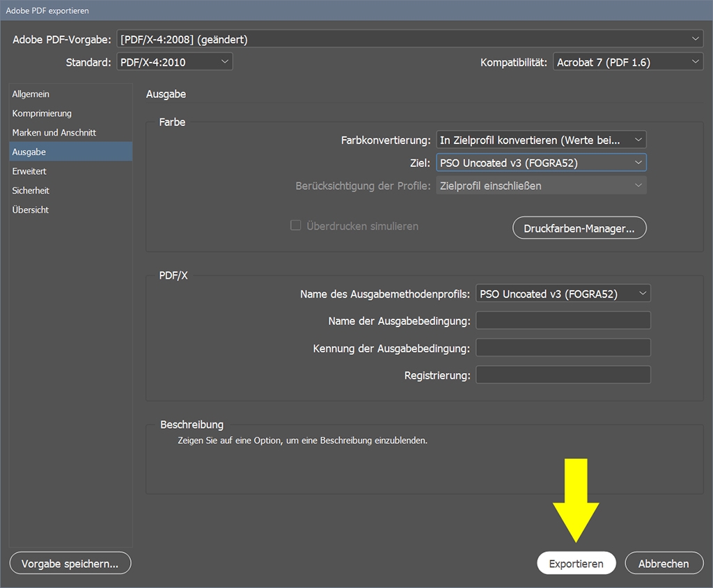Show the Übersicht section
The height and width of the screenshot is (588, 713).
coord(31,210)
